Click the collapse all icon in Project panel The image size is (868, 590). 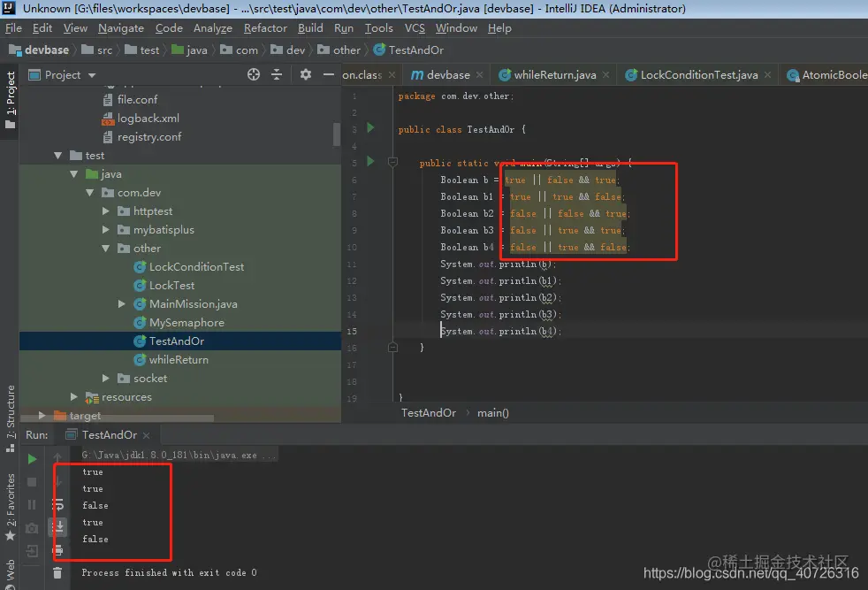[x=277, y=74]
